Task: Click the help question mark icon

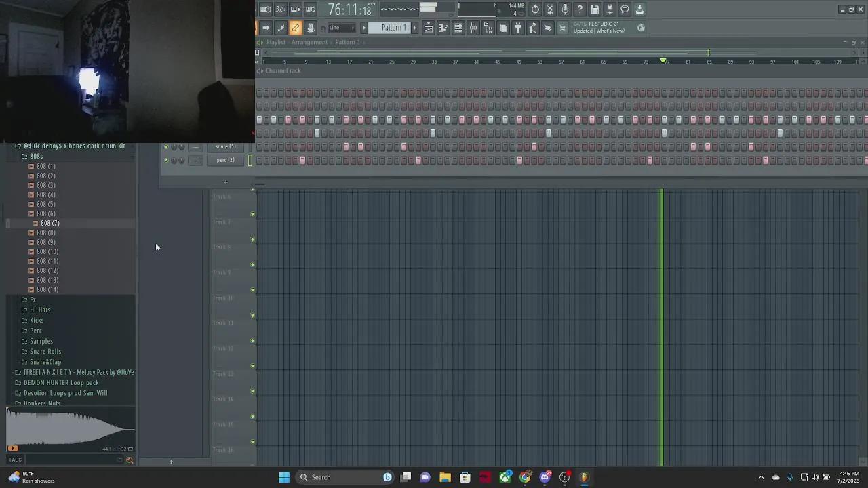Action: pos(580,9)
